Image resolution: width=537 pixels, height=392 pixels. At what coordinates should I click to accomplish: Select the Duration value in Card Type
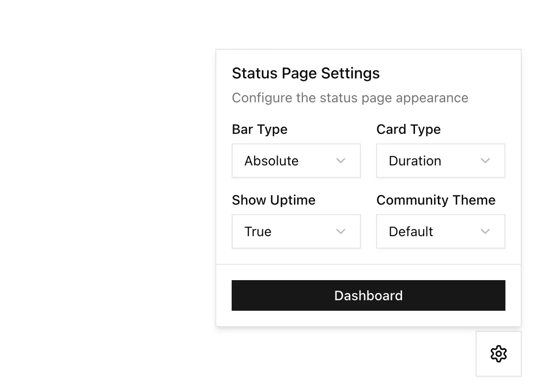[415, 161]
